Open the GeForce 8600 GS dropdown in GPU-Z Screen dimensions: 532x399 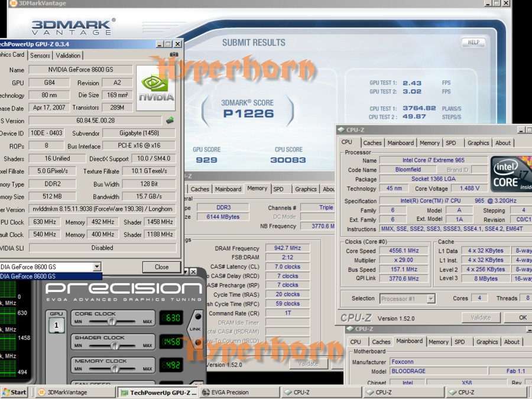pos(97,267)
